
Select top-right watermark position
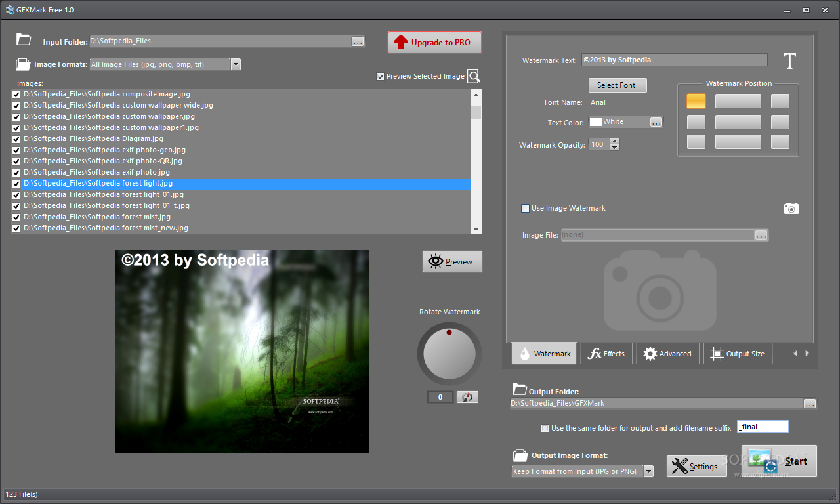point(780,101)
